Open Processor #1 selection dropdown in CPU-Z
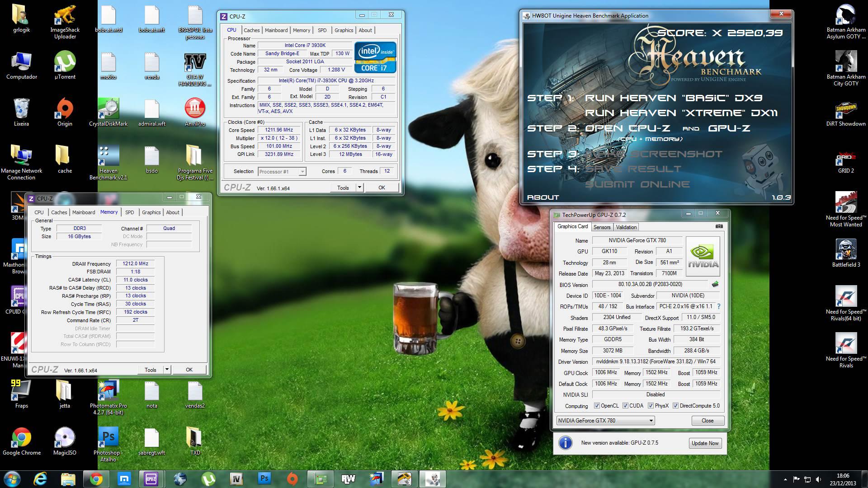The image size is (868, 488). point(282,172)
